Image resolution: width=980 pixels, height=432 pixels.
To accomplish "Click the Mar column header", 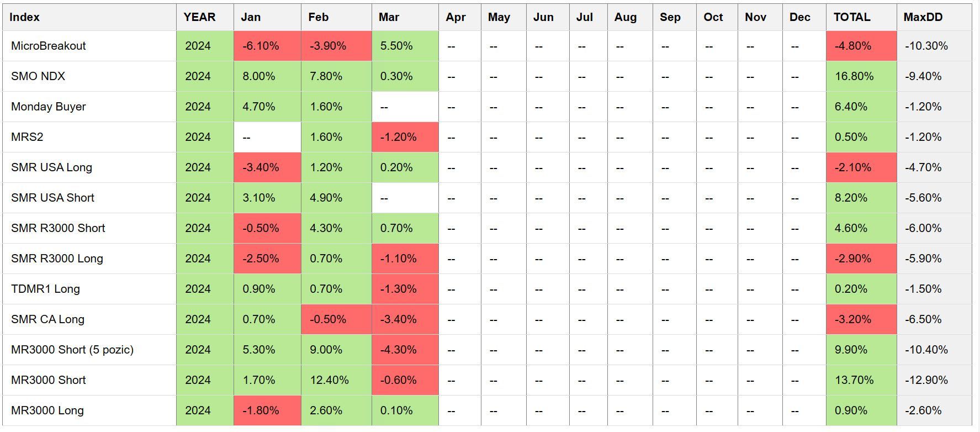I will point(389,17).
